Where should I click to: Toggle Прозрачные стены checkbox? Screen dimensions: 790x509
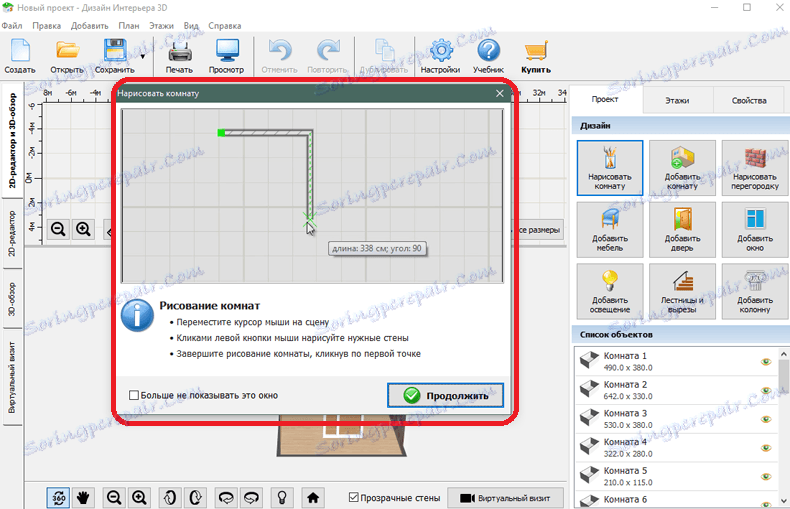(354, 497)
